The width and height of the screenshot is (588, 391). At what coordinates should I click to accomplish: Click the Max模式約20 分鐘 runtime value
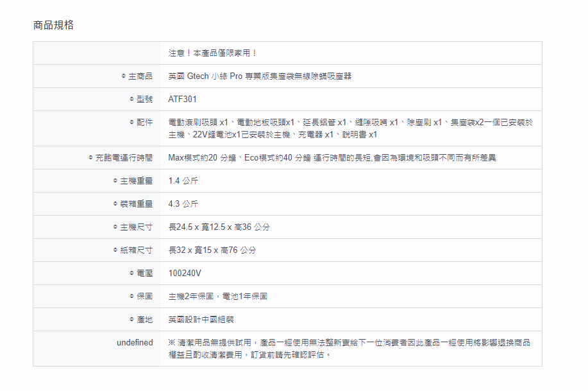(332, 158)
